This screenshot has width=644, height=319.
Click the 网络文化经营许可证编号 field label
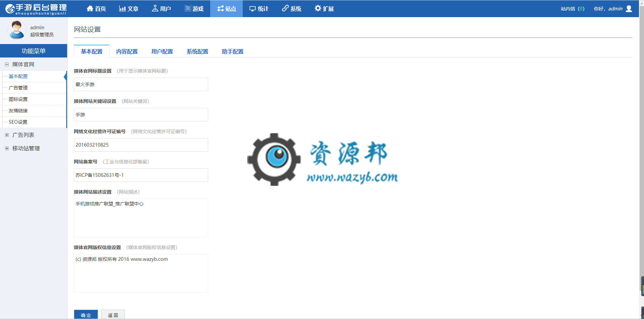click(100, 131)
